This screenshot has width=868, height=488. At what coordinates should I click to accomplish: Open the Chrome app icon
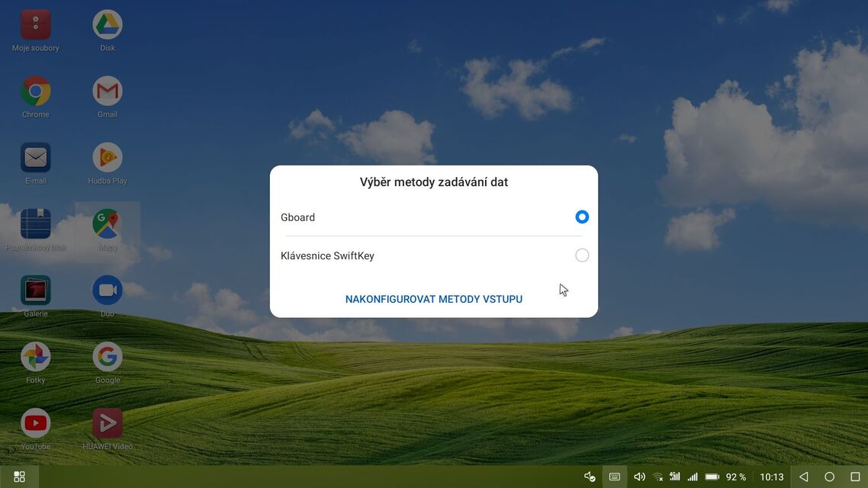click(x=36, y=91)
